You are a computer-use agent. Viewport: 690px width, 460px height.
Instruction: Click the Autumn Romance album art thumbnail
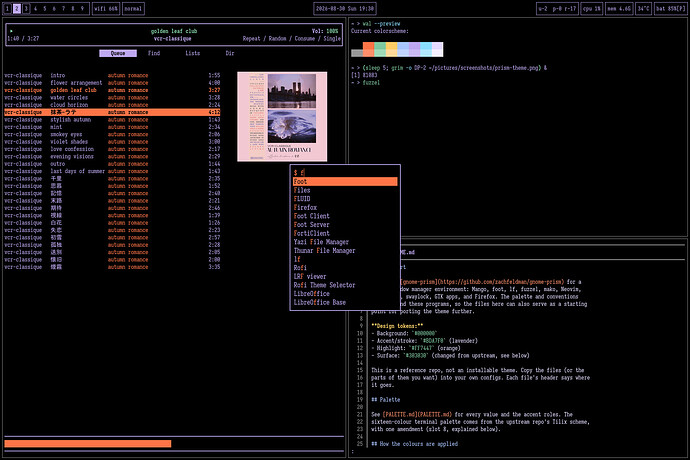(x=282, y=117)
